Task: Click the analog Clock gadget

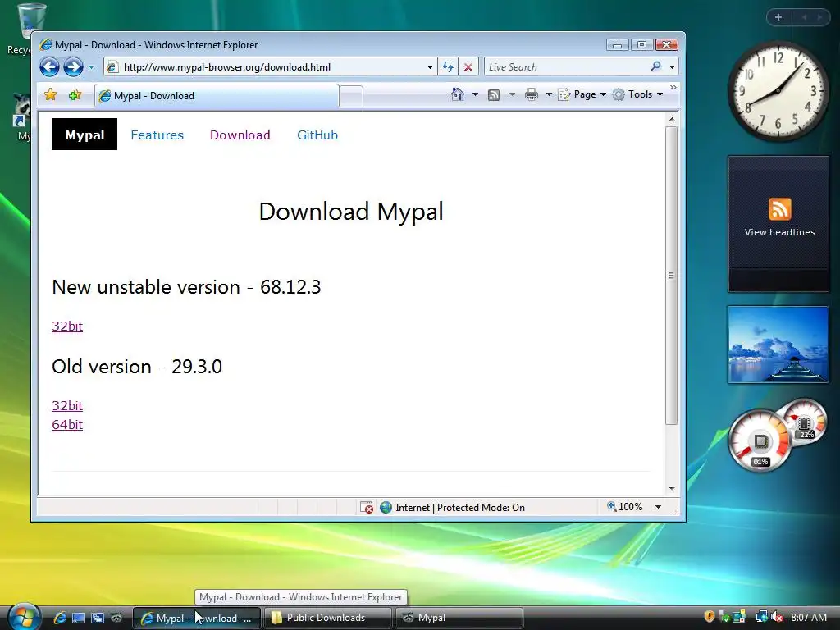Action: [778, 91]
